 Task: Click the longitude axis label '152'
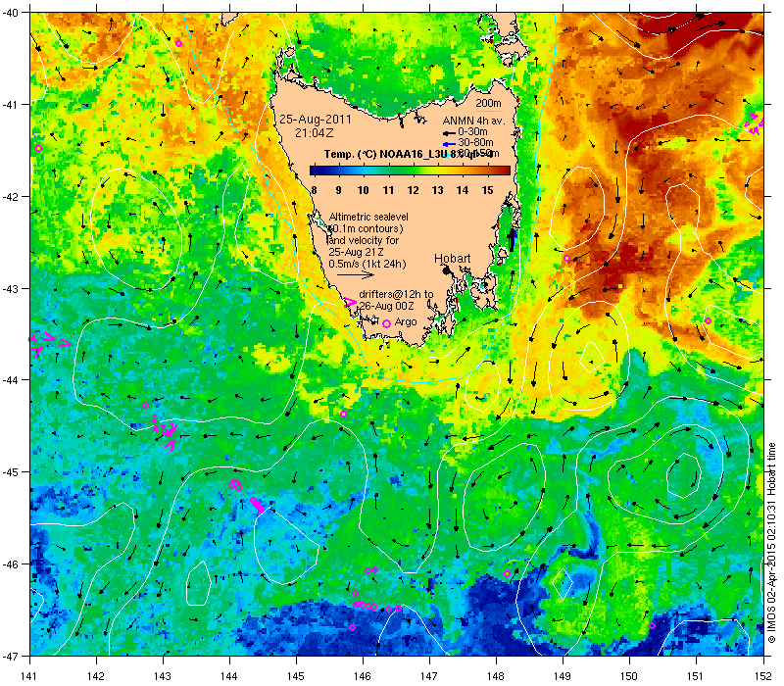[763, 676]
